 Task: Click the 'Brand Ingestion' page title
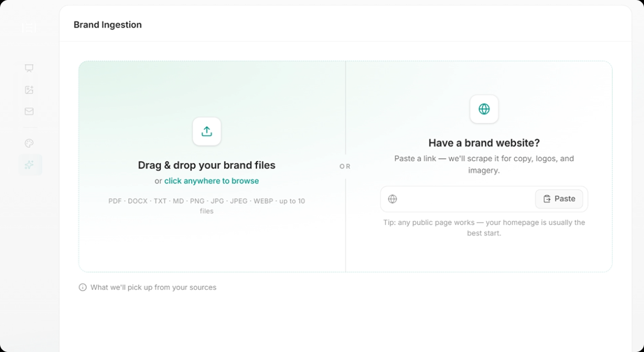pos(107,25)
